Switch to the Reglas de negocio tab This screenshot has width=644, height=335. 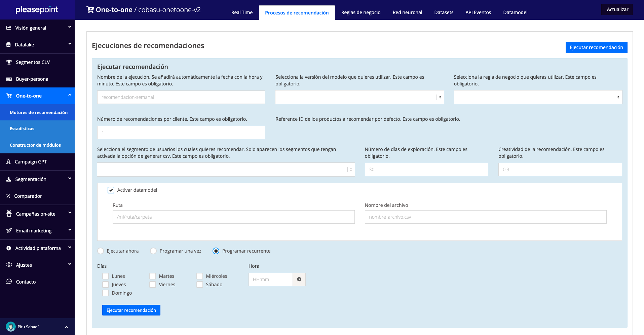point(361,12)
